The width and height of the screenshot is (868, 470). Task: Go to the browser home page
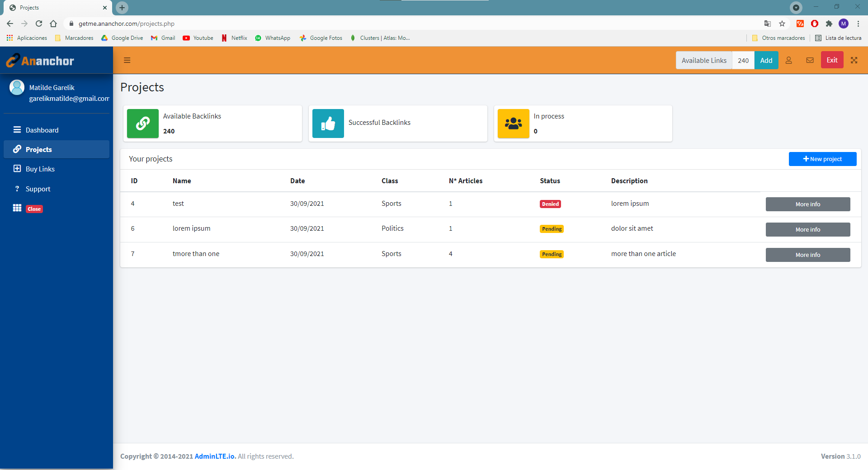click(x=53, y=24)
